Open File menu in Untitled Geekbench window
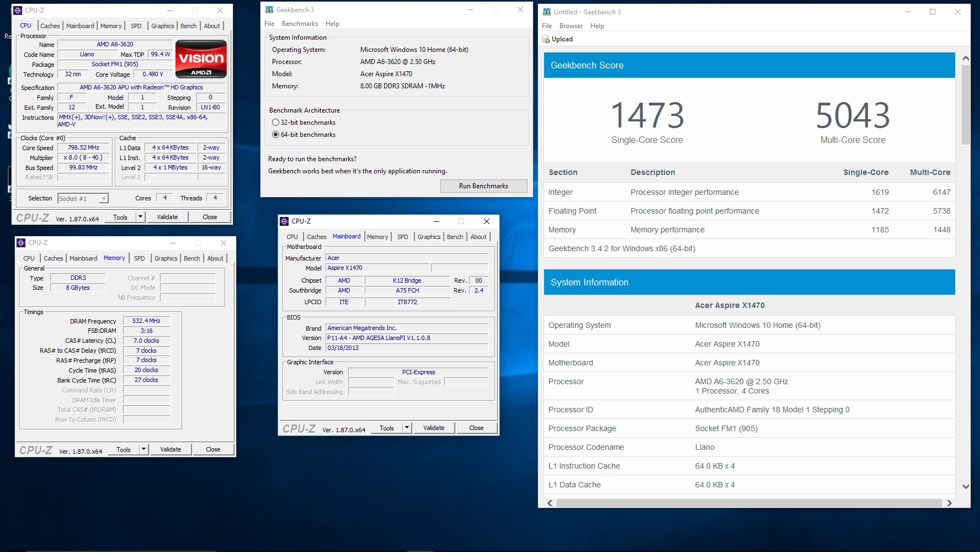 [547, 26]
